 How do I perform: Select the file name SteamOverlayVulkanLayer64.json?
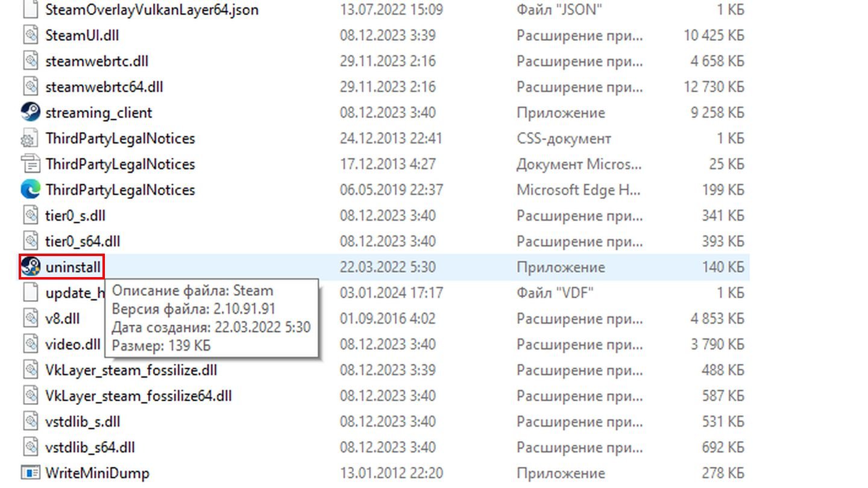pyautogui.click(x=152, y=10)
